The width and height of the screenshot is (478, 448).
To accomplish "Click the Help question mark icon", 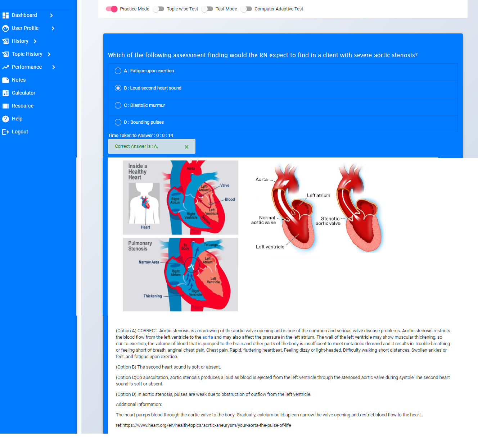I will coord(5,119).
